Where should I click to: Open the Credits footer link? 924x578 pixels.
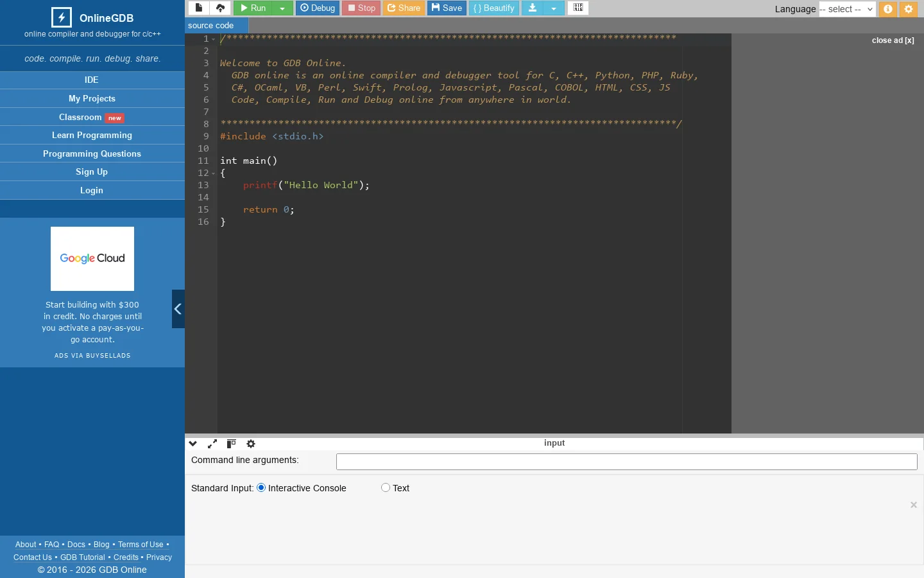coord(126,557)
